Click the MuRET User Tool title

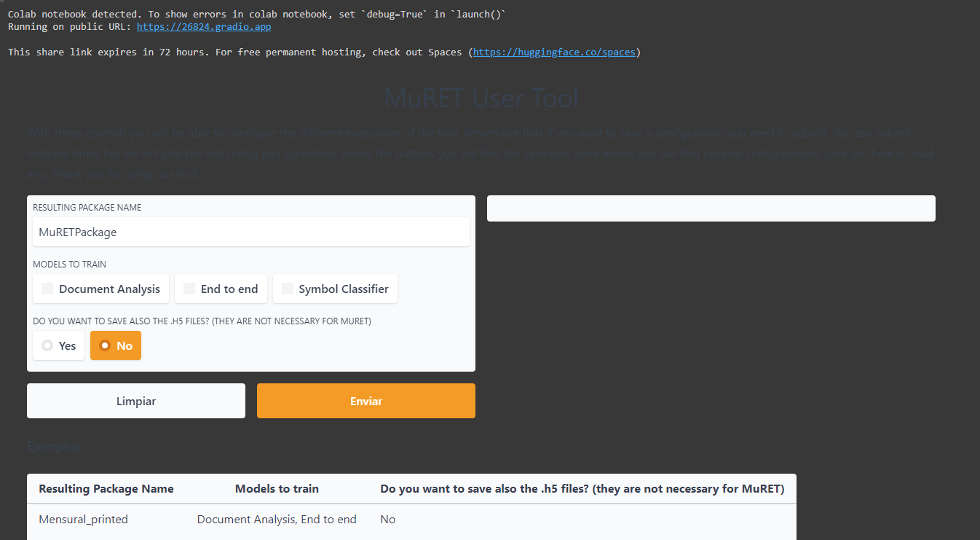pos(481,98)
